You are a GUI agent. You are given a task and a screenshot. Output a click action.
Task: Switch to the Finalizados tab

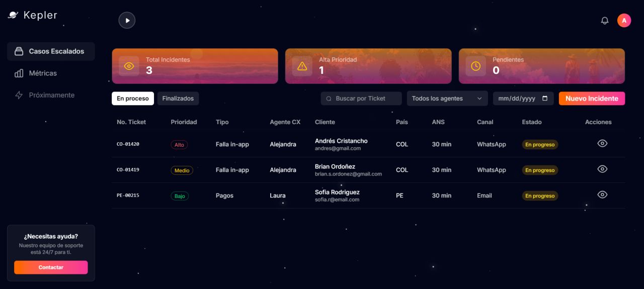(178, 99)
